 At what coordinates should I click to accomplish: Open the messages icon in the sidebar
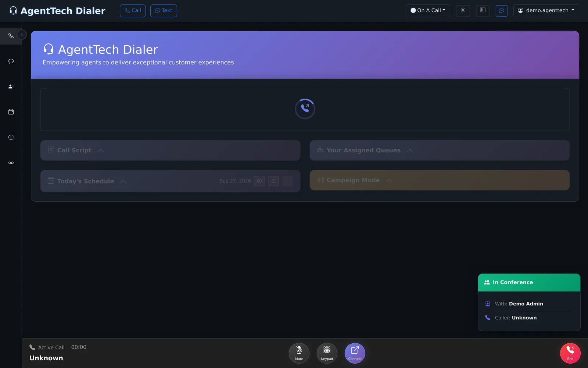(x=11, y=61)
